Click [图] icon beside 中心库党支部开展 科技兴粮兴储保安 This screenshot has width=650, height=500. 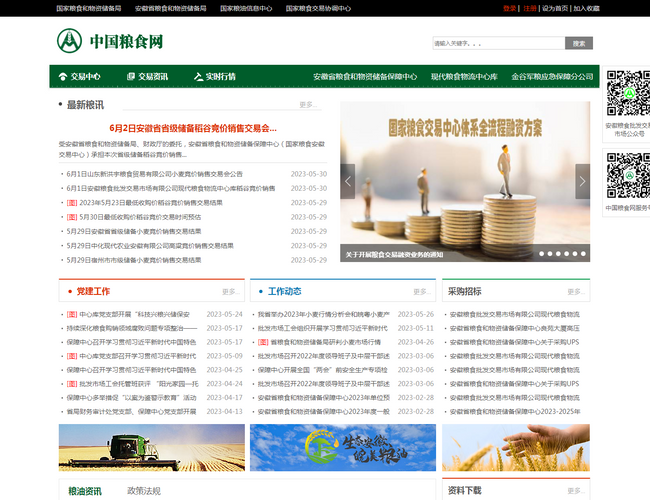72,315
